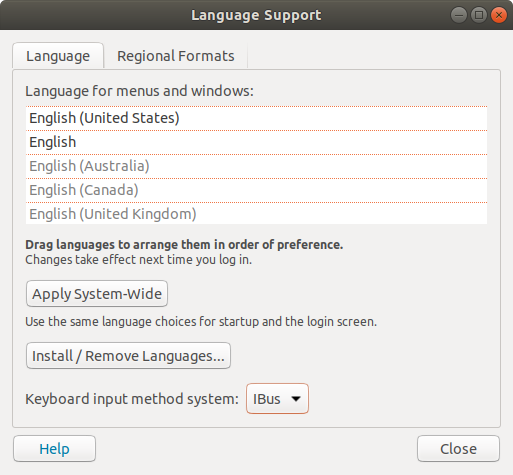Maximize the Language Support window
This screenshot has height=475, width=513.
click(479, 15)
